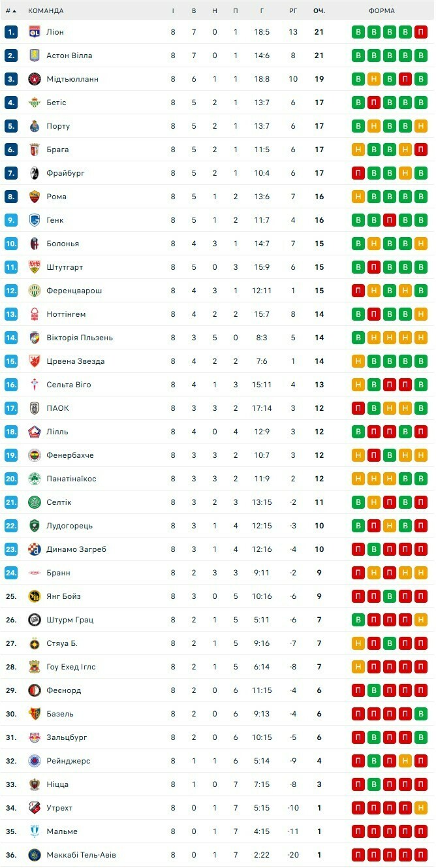The height and width of the screenshot is (868, 436).
Task: Click the Феєнорд team logo
Action: coord(35,690)
